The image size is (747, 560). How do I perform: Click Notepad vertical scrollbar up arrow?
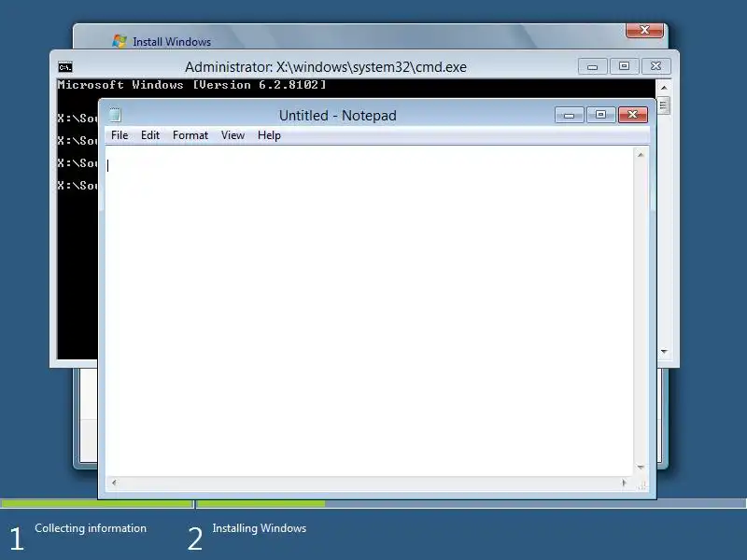(x=641, y=155)
